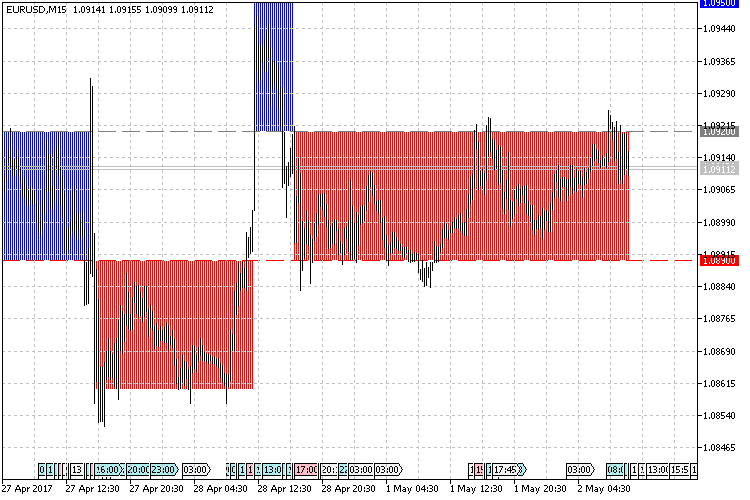
Task: Click the cyan 08:0 event marker
Action: coord(616,469)
